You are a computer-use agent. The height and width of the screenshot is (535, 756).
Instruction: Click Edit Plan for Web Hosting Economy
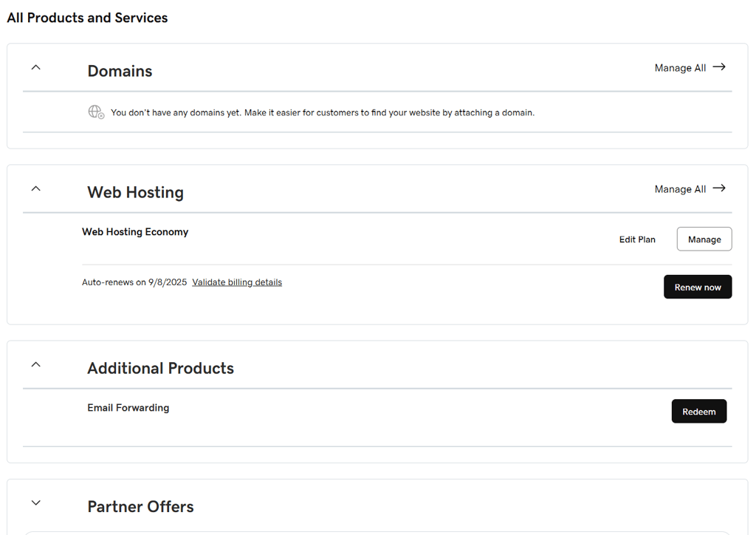(637, 239)
